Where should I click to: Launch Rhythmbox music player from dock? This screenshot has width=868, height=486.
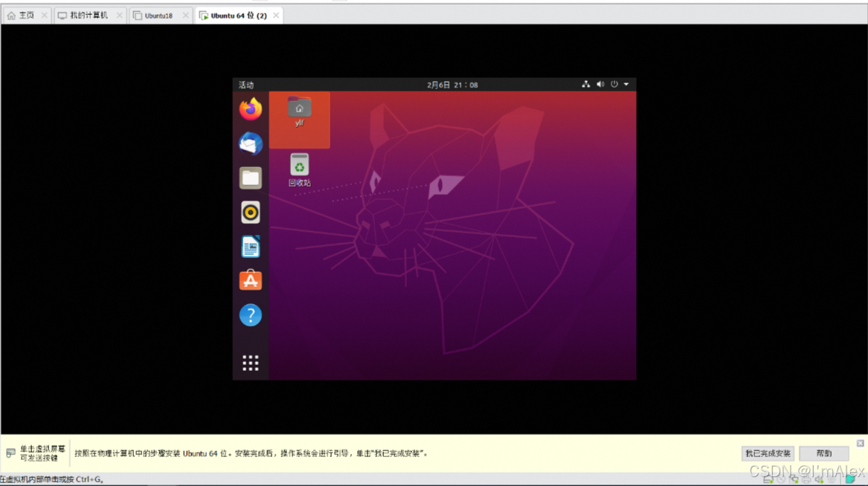pos(250,213)
